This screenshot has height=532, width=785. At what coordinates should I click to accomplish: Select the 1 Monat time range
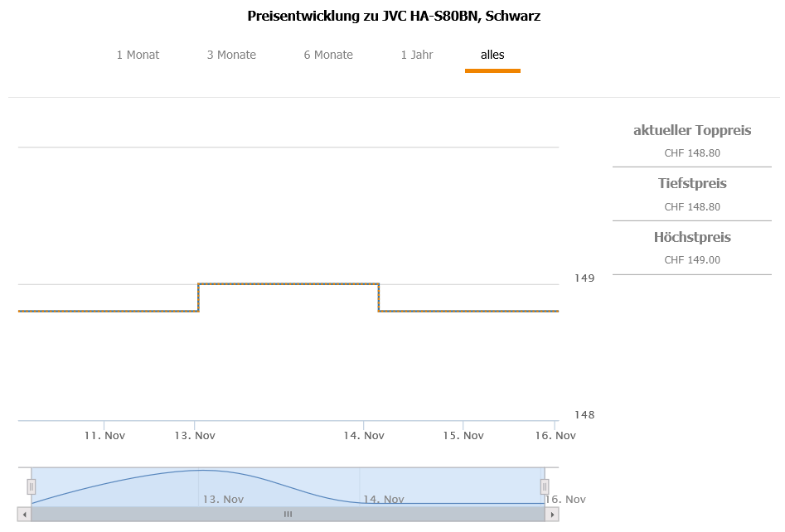[138, 55]
